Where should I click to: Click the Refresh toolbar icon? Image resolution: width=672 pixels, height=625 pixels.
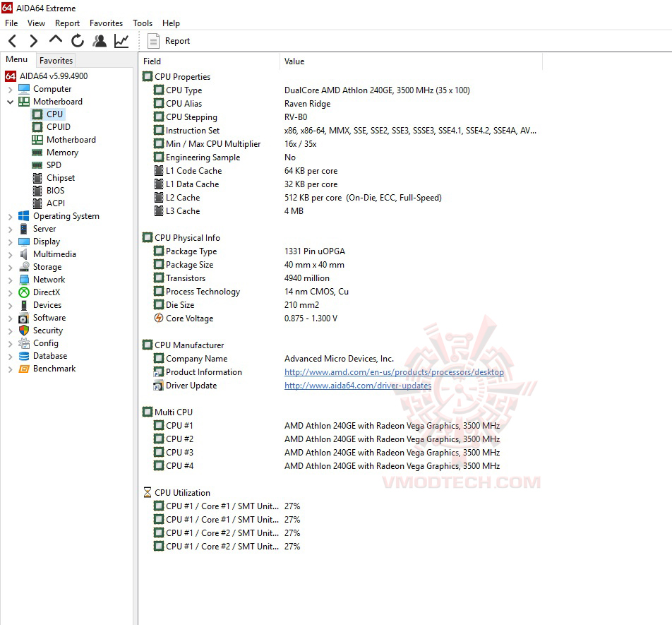click(78, 41)
